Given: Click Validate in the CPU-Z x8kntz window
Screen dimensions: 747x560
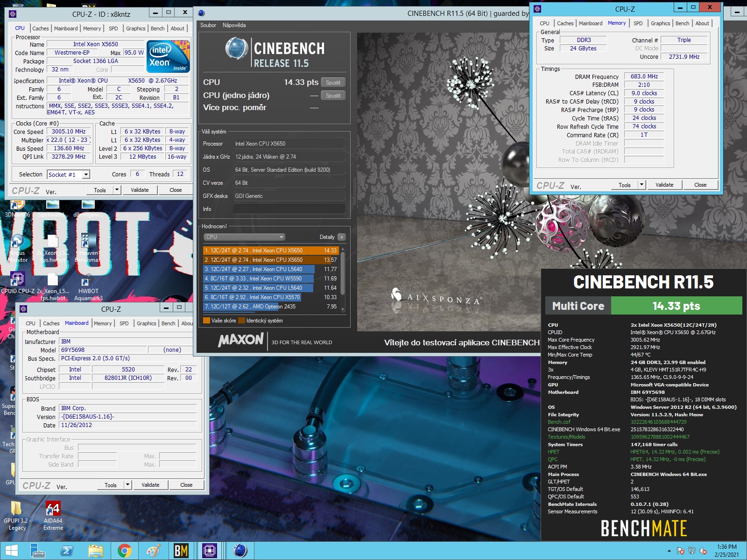Looking at the screenshot, I should (140, 190).
